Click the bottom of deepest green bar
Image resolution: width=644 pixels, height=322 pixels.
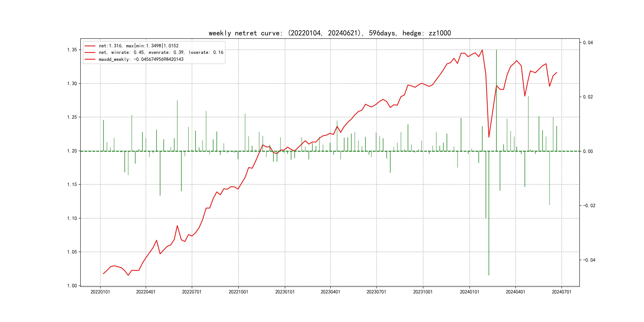coord(489,275)
